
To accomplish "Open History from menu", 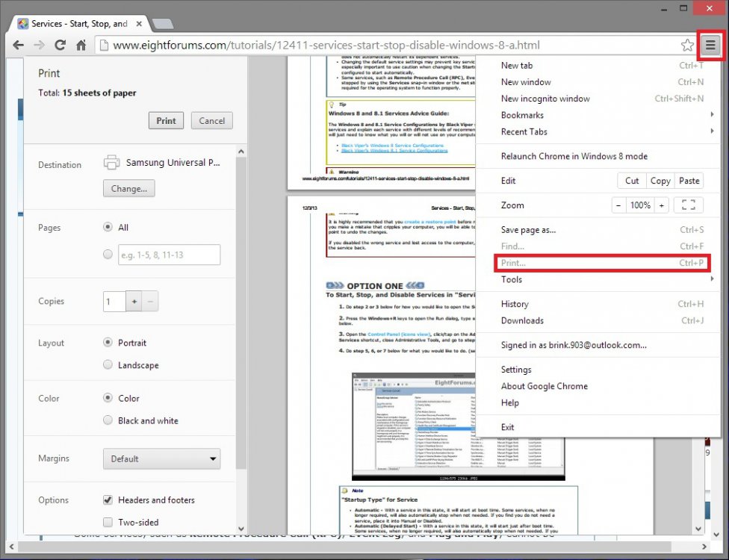I will point(598,304).
